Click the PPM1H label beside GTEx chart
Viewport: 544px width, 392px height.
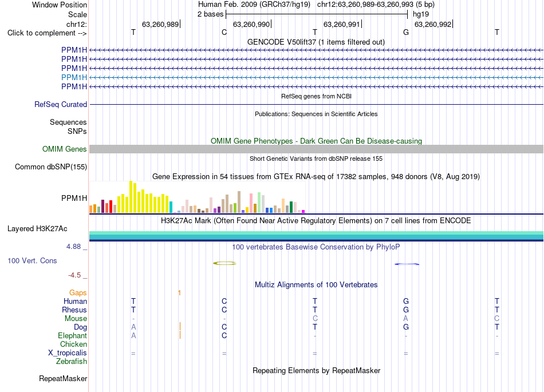click(x=74, y=198)
